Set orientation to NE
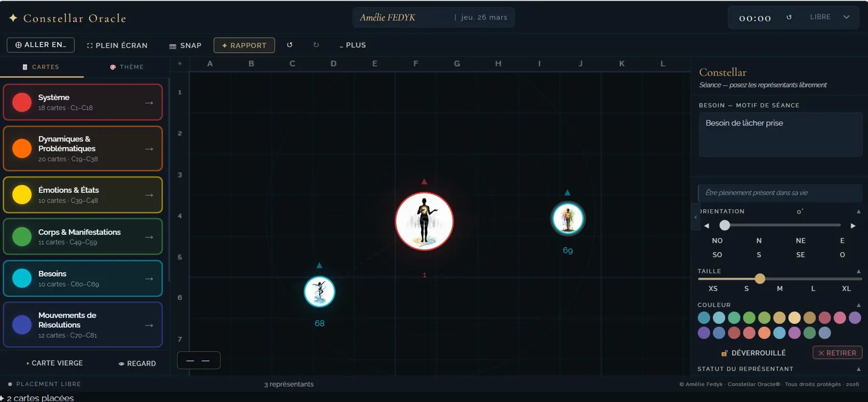The image size is (868, 402). (800, 241)
